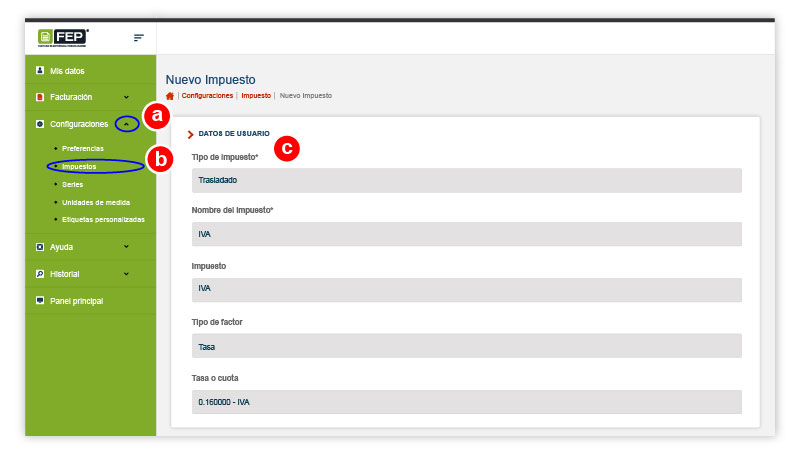This screenshot has width=800, height=450.
Task: Click the Nuevo Impuesto breadcrumb text
Action: click(306, 95)
